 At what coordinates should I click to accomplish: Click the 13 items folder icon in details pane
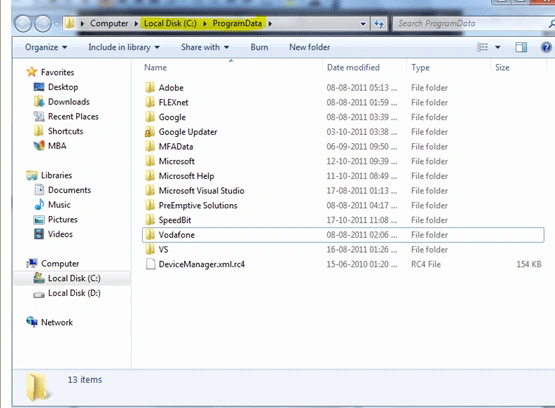coord(37,387)
